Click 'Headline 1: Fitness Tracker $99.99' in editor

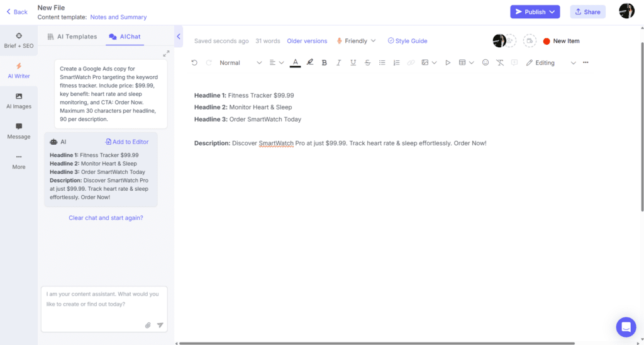244,96
